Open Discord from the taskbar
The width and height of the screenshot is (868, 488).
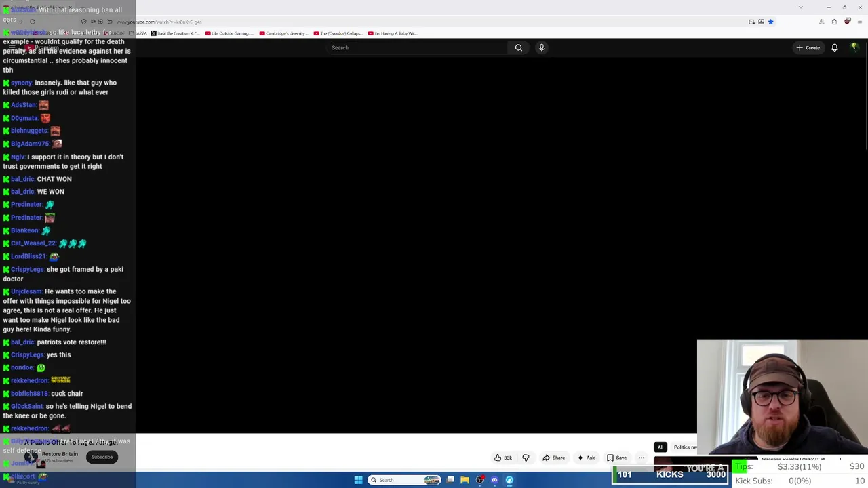click(494, 480)
